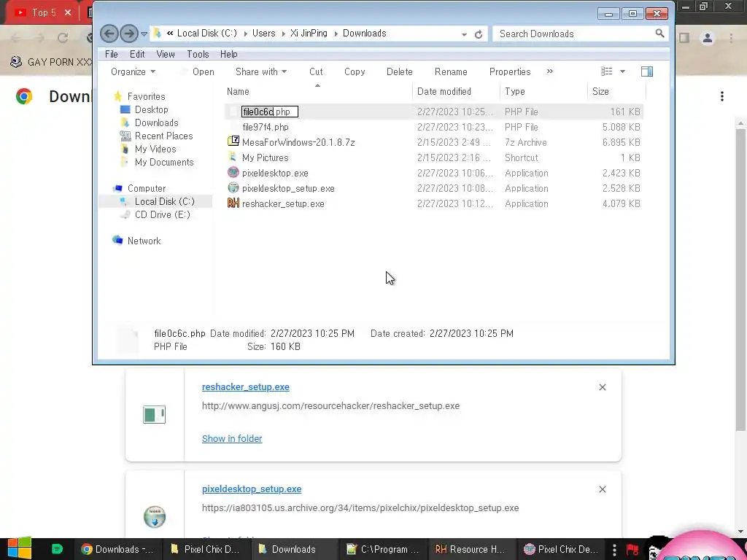Image resolution: width=747 pixels, height=560 pixels.
Task: Open the Help menu
Action: [x=228, y=54]
